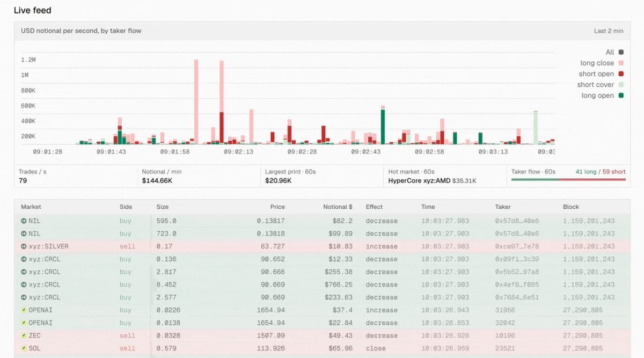644x358 pixels.
Task: Click the NIL market icon in the 723.0 row
Action: [x=24, y=233]
